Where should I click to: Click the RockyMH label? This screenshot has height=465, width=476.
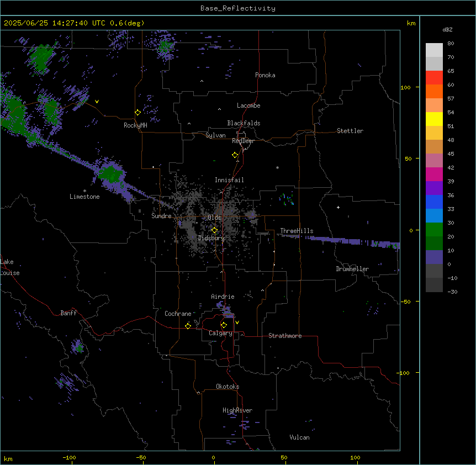tap(135, 125)
